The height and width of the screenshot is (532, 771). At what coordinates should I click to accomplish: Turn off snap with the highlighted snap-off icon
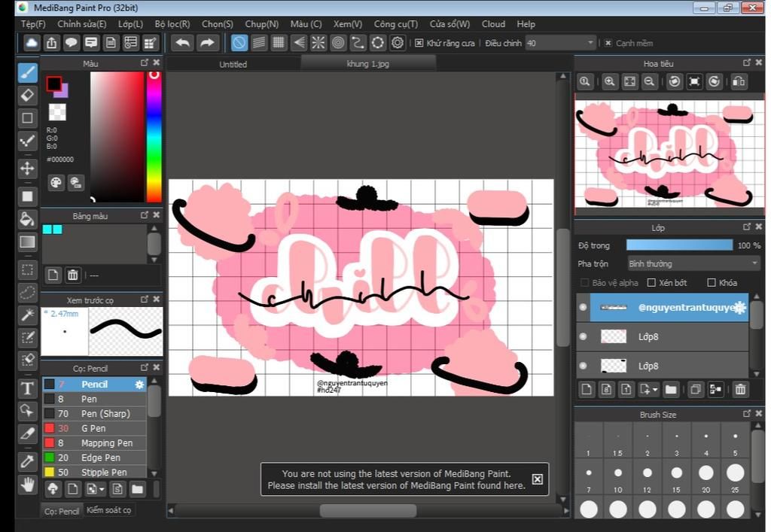coord(239,43)
